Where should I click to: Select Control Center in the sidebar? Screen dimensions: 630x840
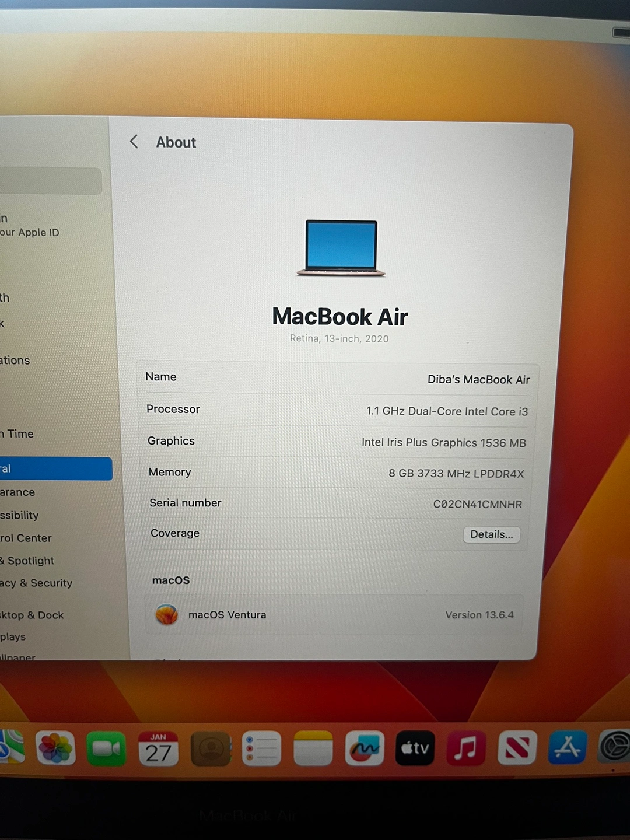point(26,538)
